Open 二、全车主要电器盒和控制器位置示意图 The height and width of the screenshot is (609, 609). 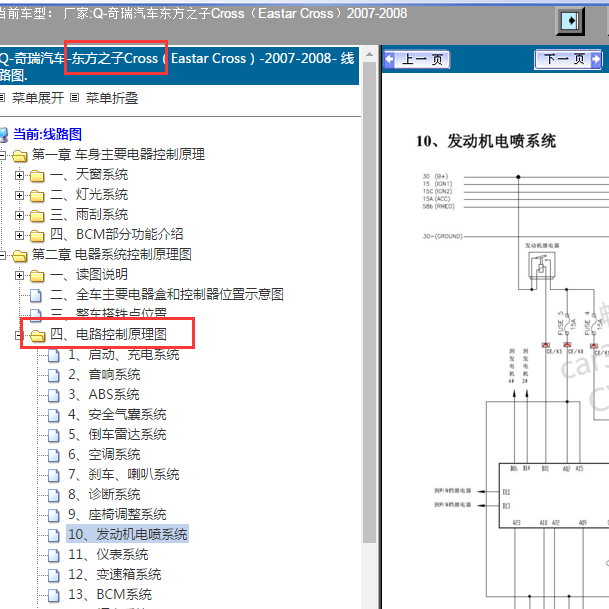pyautogui.click(x=167, y=294)
